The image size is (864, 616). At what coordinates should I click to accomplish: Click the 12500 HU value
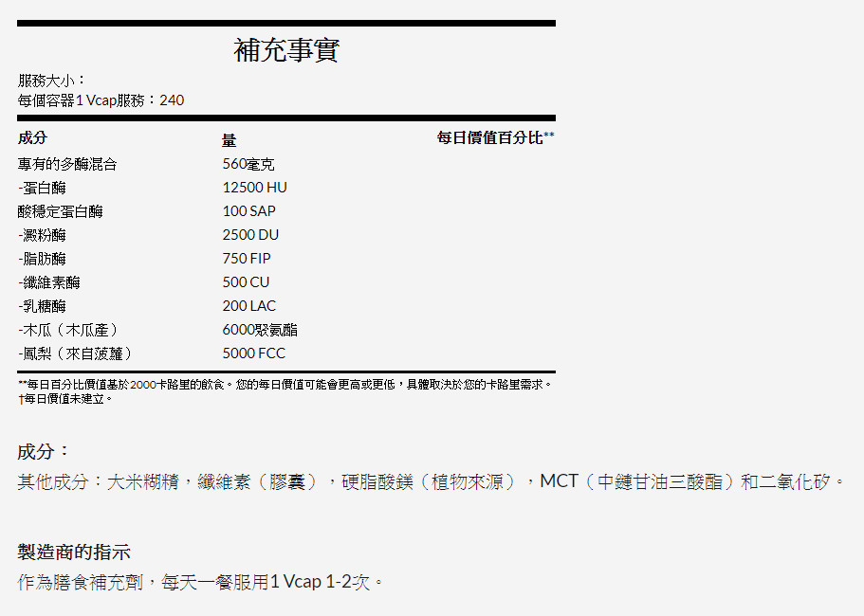[x=254, y=188]
